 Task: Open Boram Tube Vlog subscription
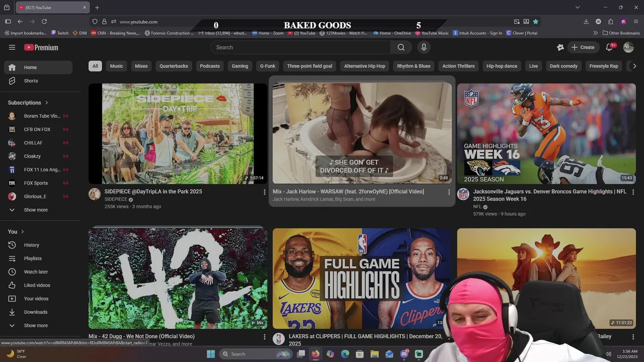(x=38, y=116)
